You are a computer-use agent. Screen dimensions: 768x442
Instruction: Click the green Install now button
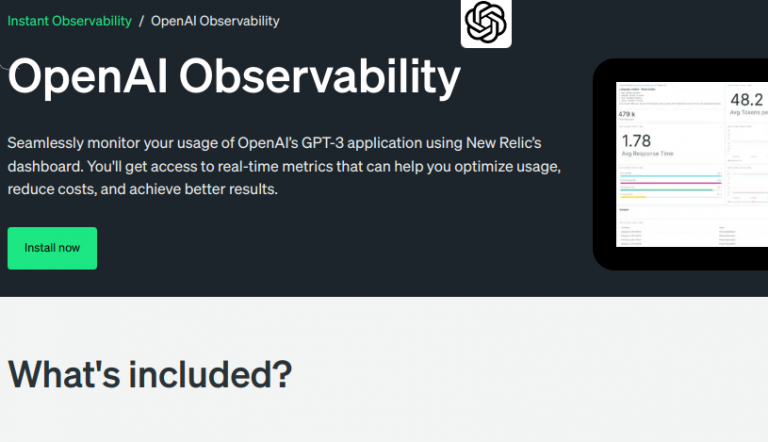[x=52, y=248]
